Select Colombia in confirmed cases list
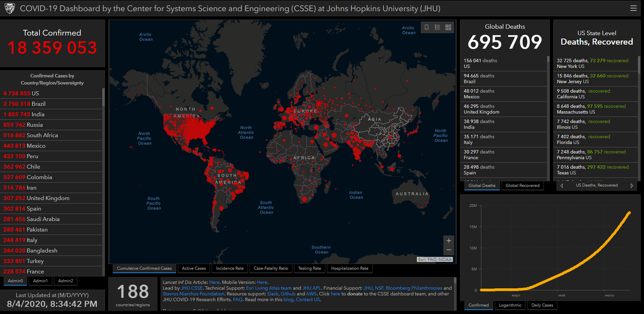The height and width of the screenshot is (314, 644). pyautogui.click(x=52, y=177)
